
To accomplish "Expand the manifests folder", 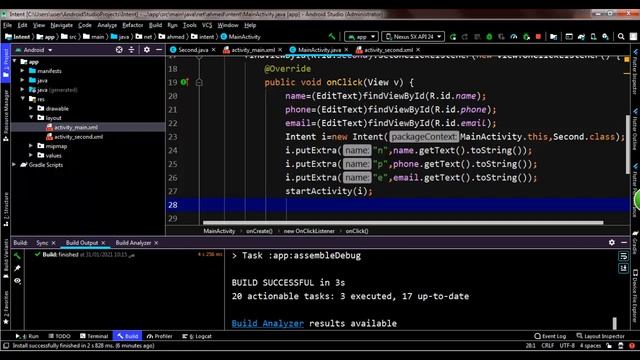I will point(23,71).
